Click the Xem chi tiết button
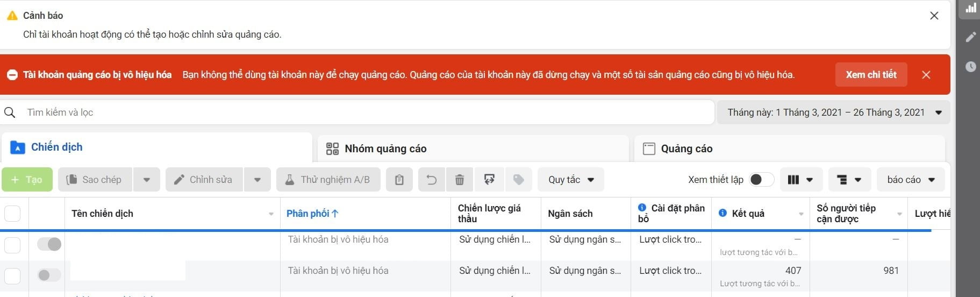 point(871,75)
